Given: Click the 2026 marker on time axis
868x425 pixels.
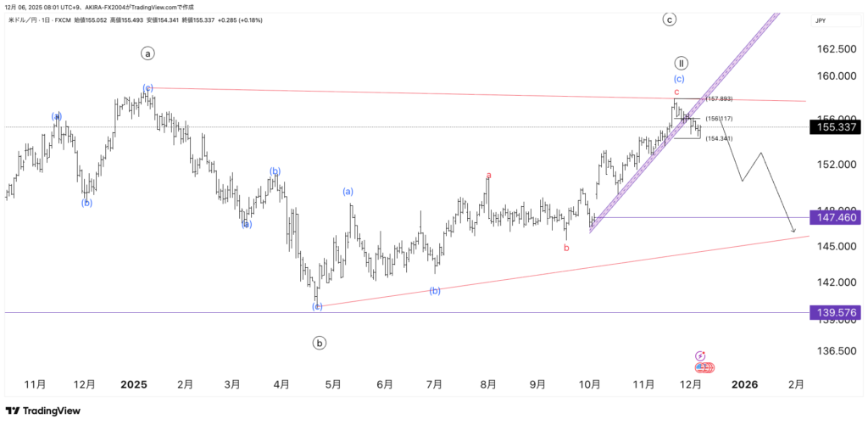Looking at the screenshot, I should (744, 384).
